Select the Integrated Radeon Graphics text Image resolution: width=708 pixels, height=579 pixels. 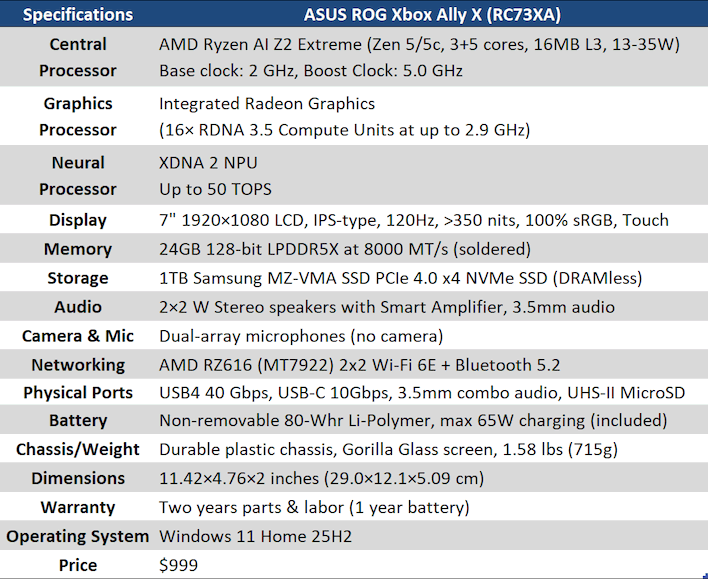click(267, 103)
